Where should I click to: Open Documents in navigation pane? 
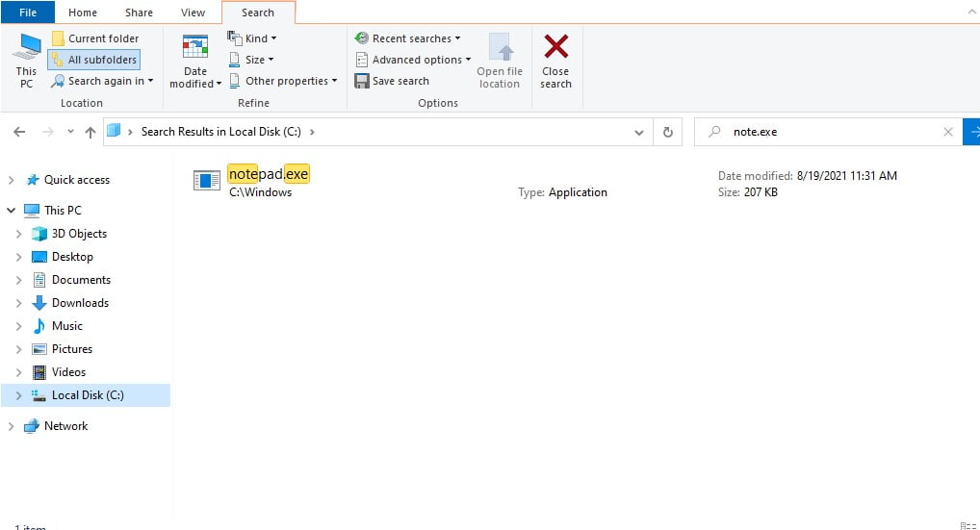[x=81, y=280]
